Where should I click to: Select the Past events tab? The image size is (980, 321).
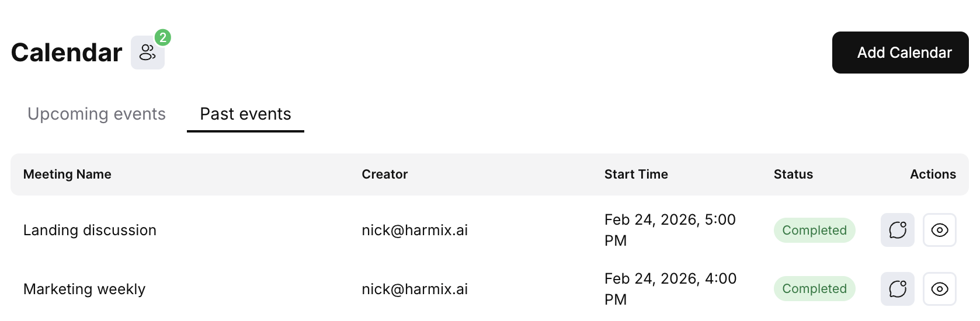click(245, 114)
